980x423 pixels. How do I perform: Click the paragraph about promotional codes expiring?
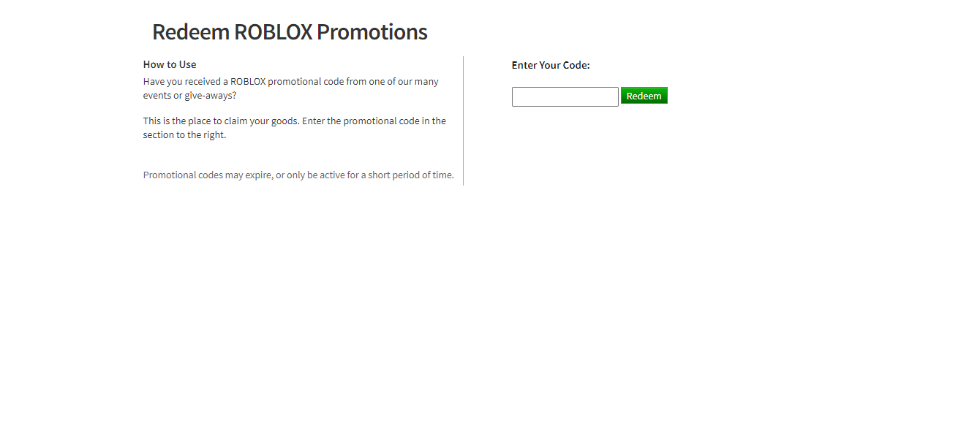click(x=298, y=175)
